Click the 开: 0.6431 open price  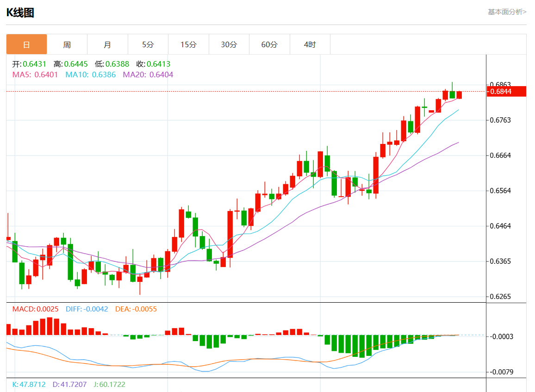pyautogui.click(x=29, y=64)
